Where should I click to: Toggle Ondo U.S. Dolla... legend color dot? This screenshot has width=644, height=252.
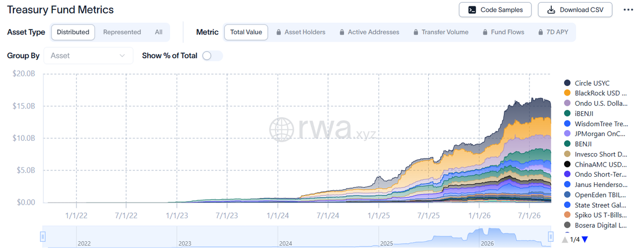click(x=567, y=103)
